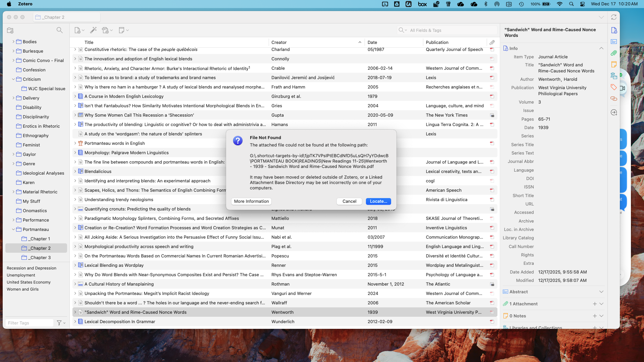Click the Add Item by Identifier wand

(93, 30)
